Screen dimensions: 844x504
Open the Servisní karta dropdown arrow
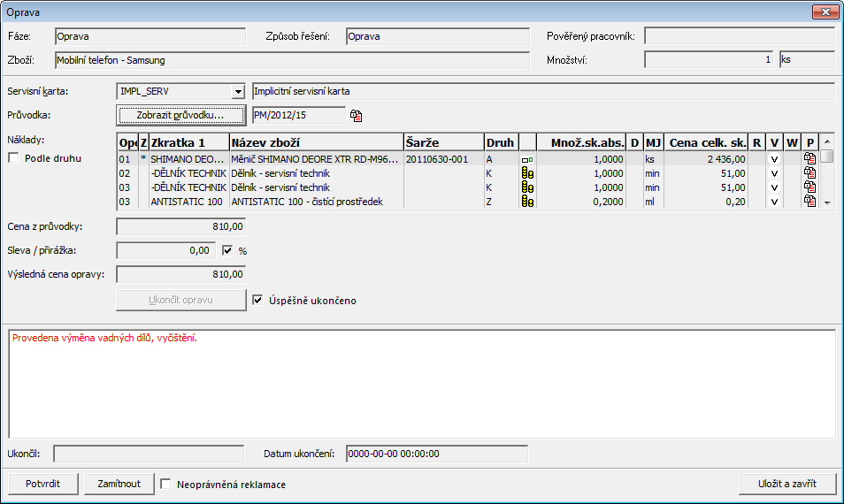coord(239,92)
